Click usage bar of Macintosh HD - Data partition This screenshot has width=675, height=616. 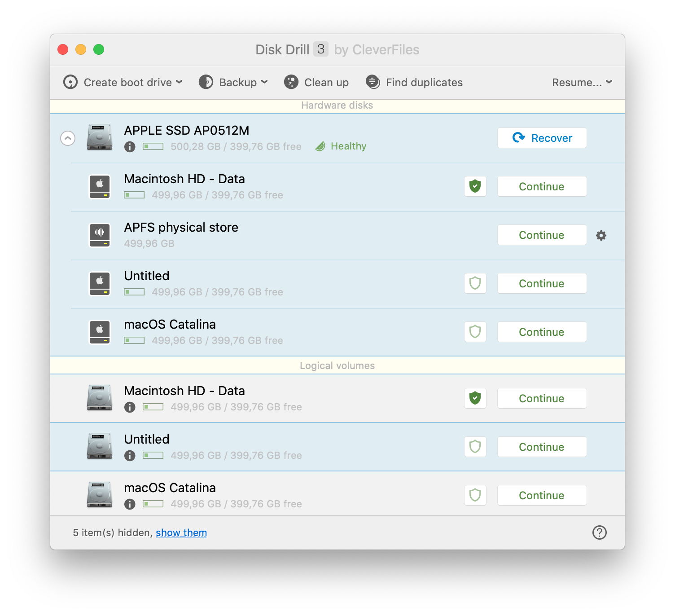tap(134, 195)
